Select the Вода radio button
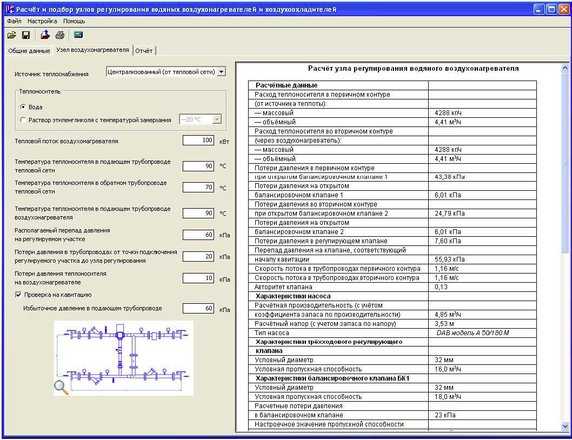This screenshot has width=572, height=440. (23, 107)
